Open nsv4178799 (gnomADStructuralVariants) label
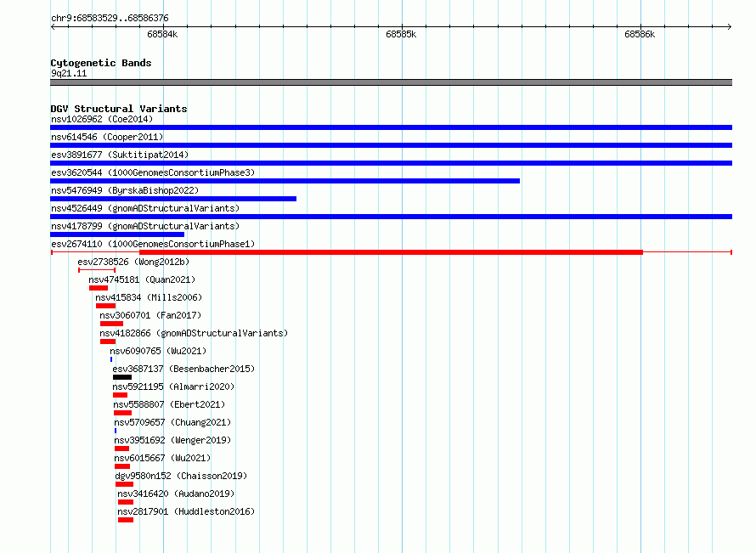This screenshot has height=553, width=756. coord(145,226)
